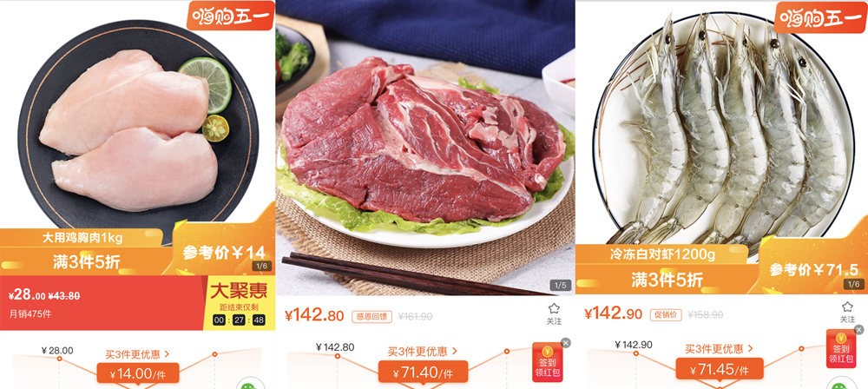The height and width of the screenshot is (389, 868).
Task: Tap the 嗨购五一 badge on chicken image
Action: click(230, 16)
